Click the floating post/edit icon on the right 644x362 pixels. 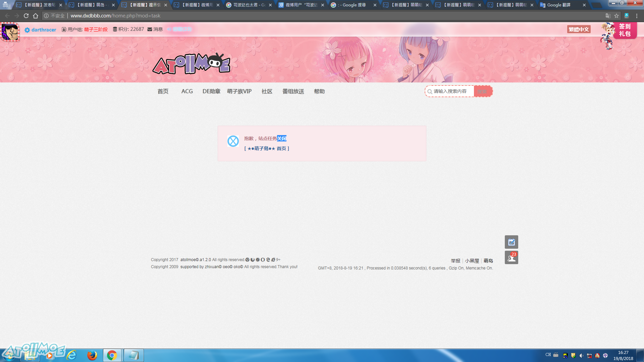(512, 242)
